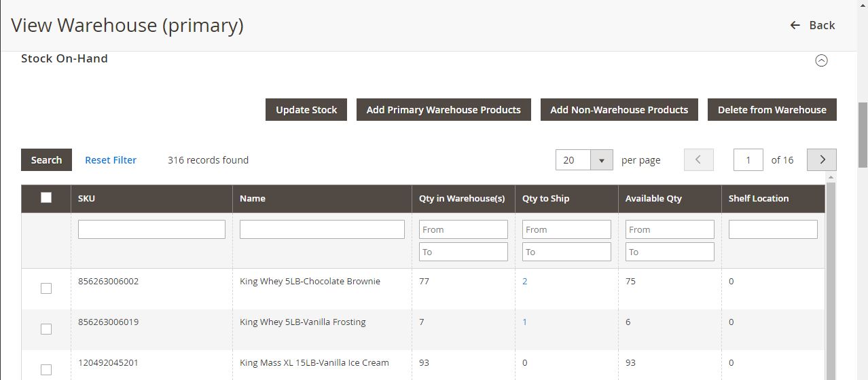Sort by Qty in Warehouse(s) header

pos(463,199)
